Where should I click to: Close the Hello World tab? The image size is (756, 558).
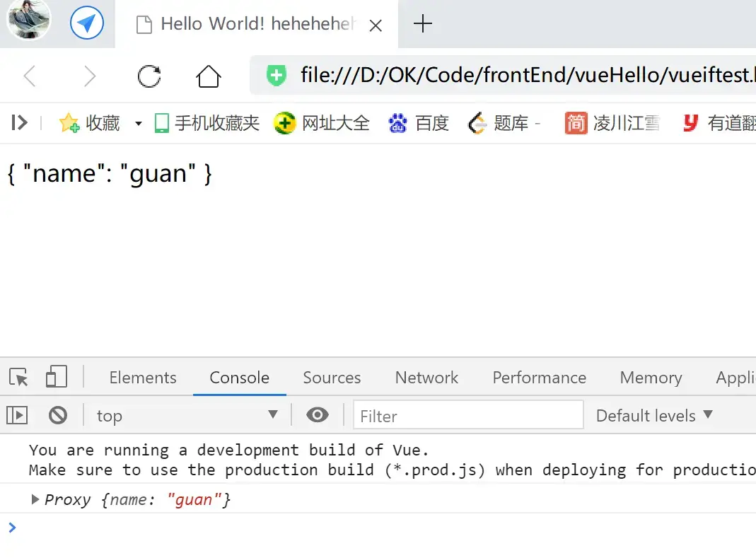375,25
